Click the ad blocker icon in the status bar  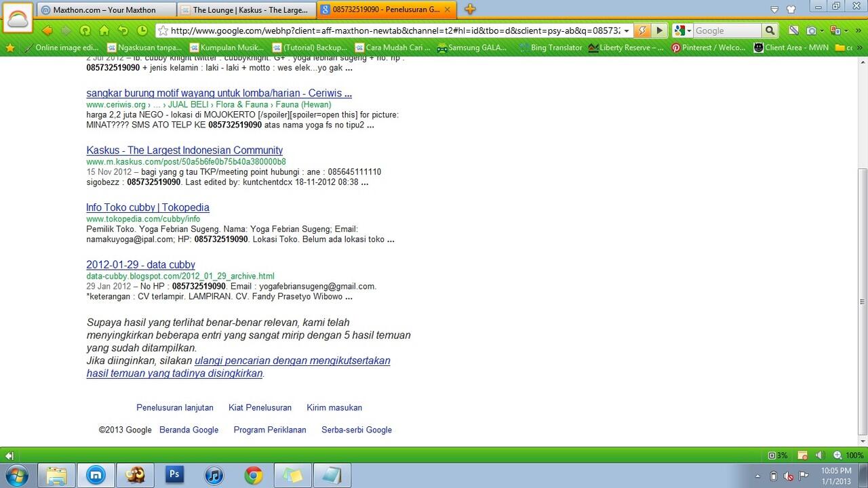click(802, 455)
